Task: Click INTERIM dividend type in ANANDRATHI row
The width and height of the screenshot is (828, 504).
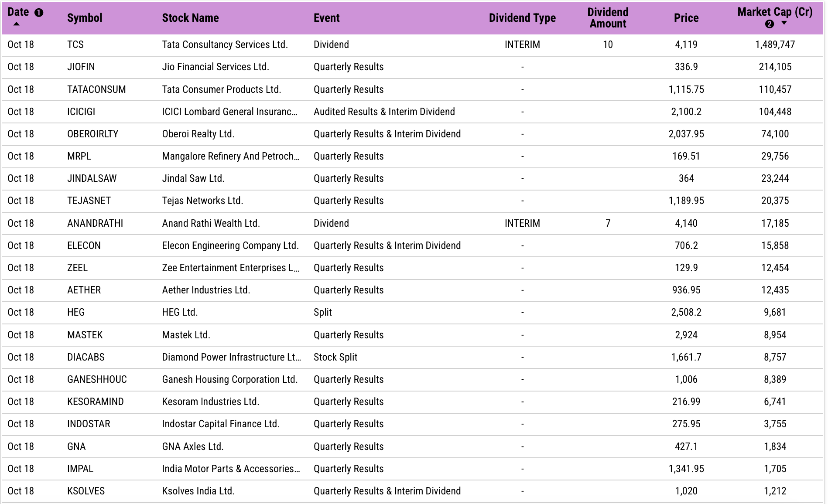Action: coord(522,223)
